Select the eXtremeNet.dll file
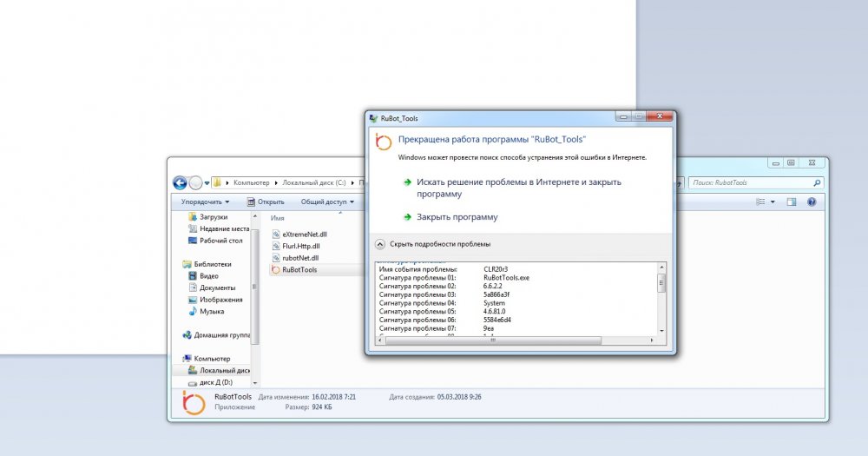The height and width of the screenshot is (456, 868). (x=304, y=235)
